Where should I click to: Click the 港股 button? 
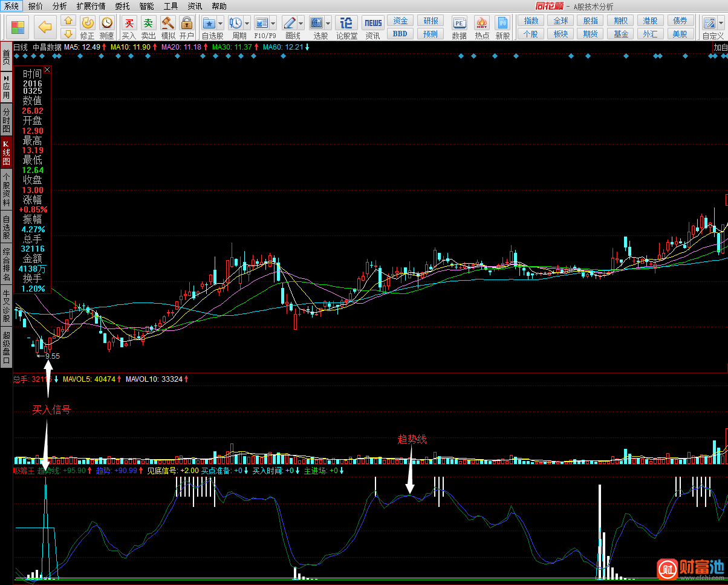point(651,21)
